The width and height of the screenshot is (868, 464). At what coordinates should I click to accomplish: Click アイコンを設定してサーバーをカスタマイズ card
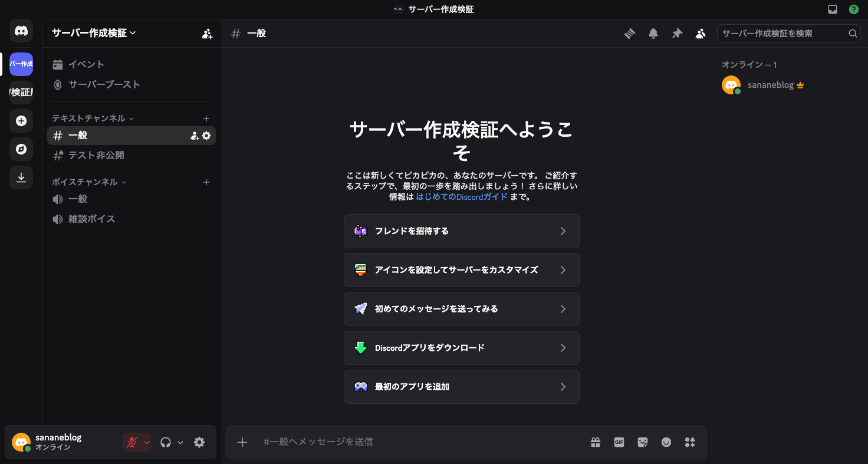tap(462, 270)
